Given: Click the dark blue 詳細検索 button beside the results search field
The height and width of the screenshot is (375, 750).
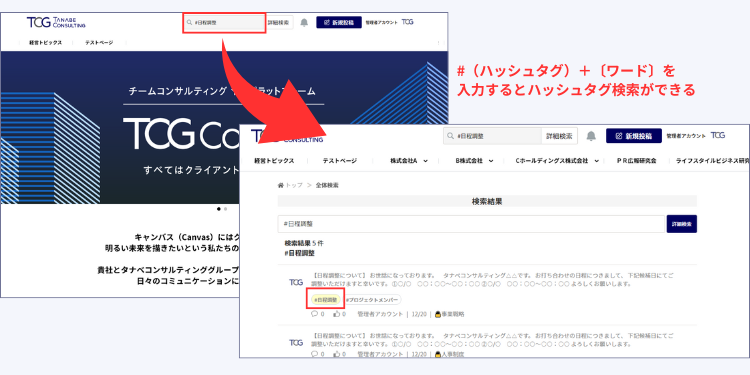Looking at the screenshot, I should (x=682, y=224).
